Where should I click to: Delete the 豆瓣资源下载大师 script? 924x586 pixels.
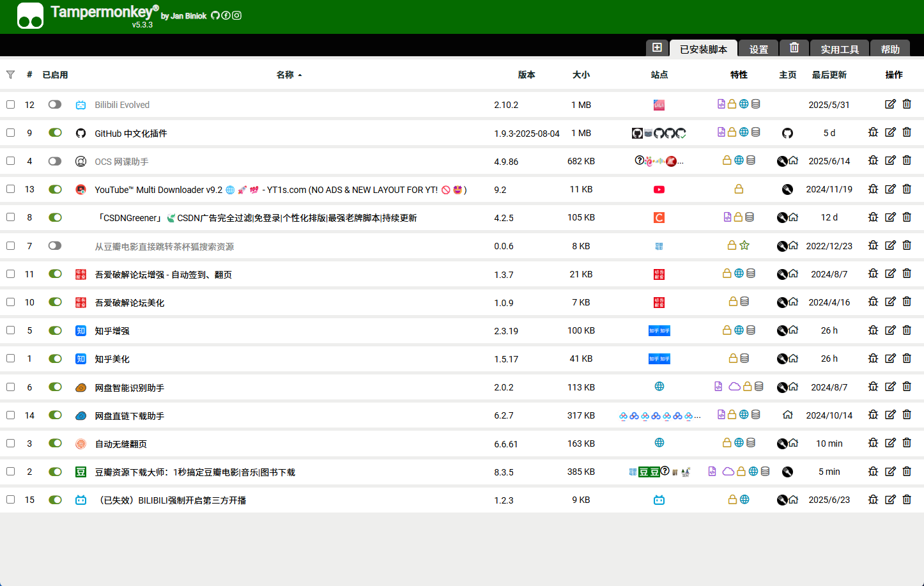pos(907,472)
